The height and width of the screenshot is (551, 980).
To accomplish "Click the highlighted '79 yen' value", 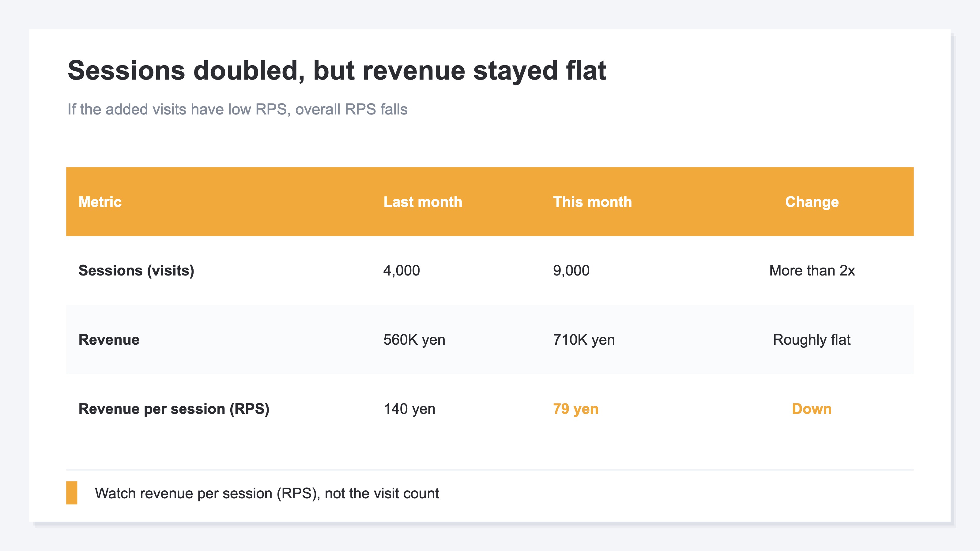I will coord(576,409).
